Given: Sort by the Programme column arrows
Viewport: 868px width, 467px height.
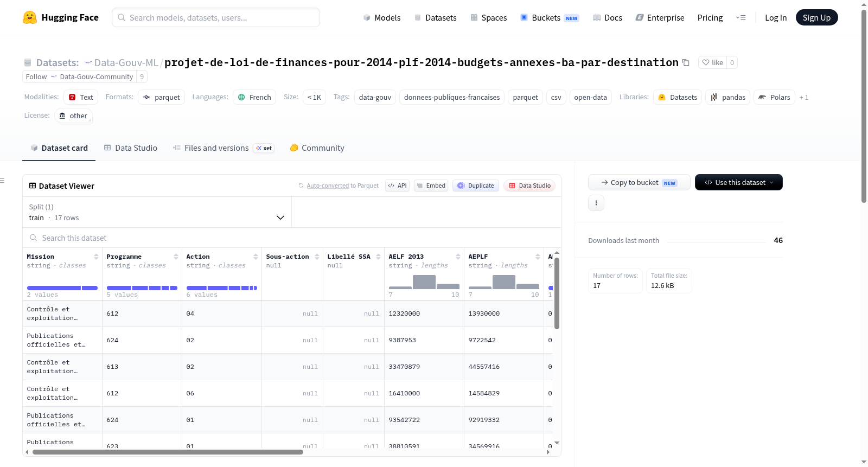Looking at the screenshot, I should [x=176, y=257].
